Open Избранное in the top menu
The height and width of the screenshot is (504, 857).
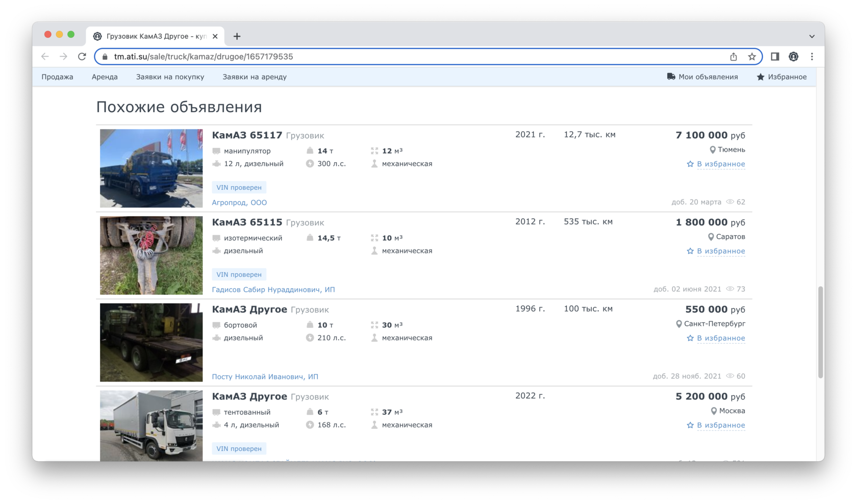tap(787, 77)
